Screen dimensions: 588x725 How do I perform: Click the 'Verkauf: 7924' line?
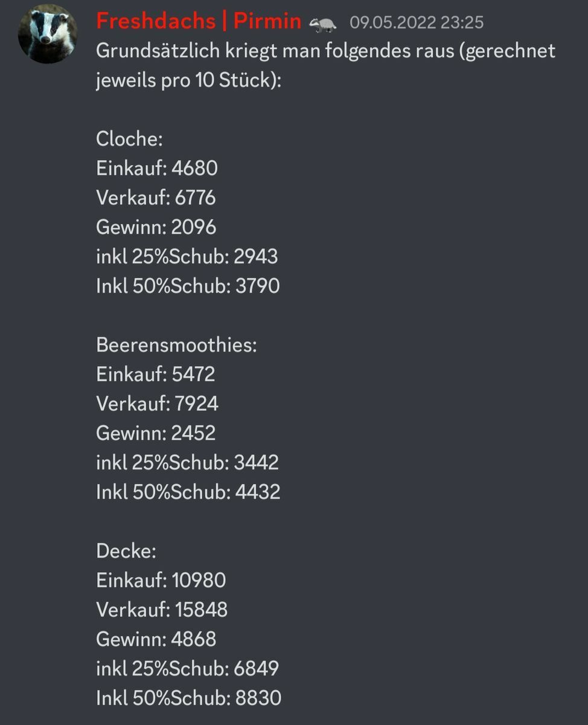pyautogui.click(x=157, y=404)
